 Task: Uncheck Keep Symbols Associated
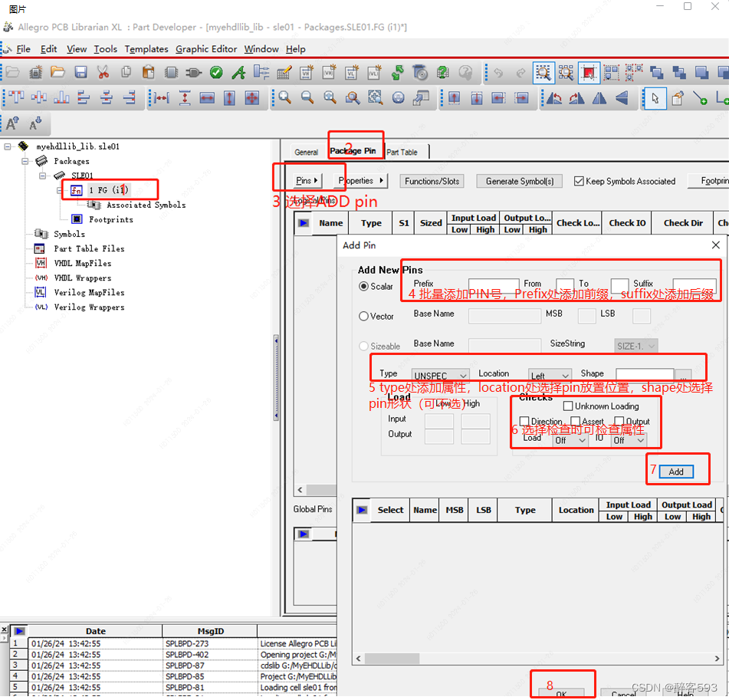tap(579, 181)
